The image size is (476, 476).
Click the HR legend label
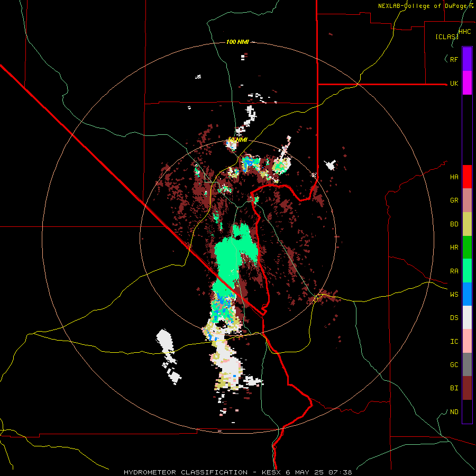point(454,248)
